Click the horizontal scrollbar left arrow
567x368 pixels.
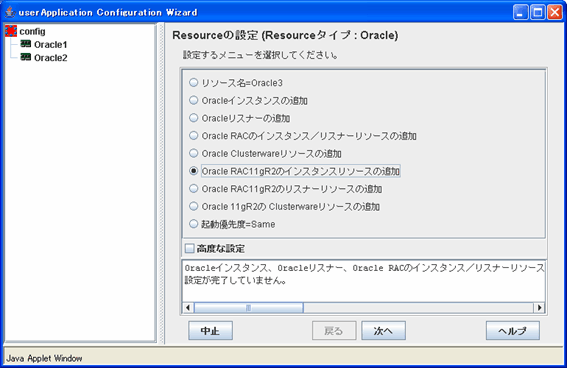point(188,308)
